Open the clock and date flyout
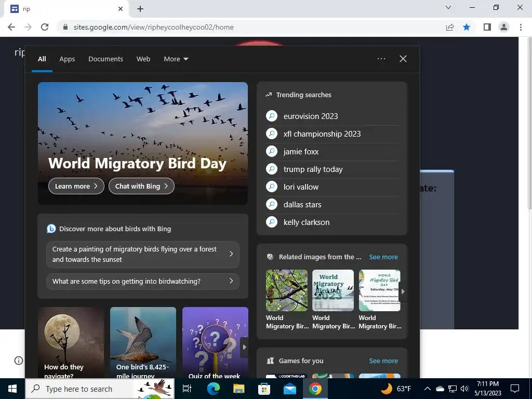 point(487,389)
